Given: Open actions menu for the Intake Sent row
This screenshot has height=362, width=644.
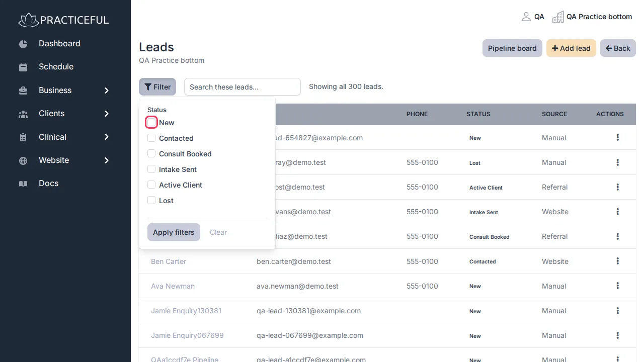Looking at the screenshot, I should click(x=618, y=212).
